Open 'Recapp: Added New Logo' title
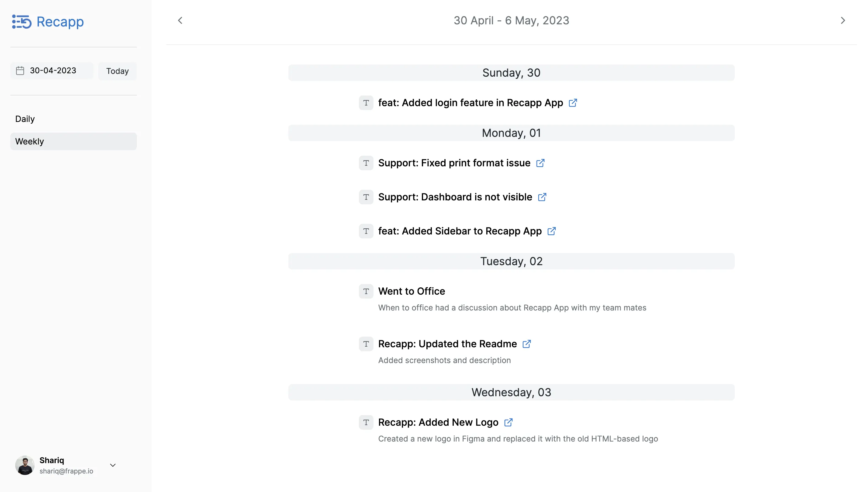This screenshot has height=492, width=868. click(x=438, y=422)
